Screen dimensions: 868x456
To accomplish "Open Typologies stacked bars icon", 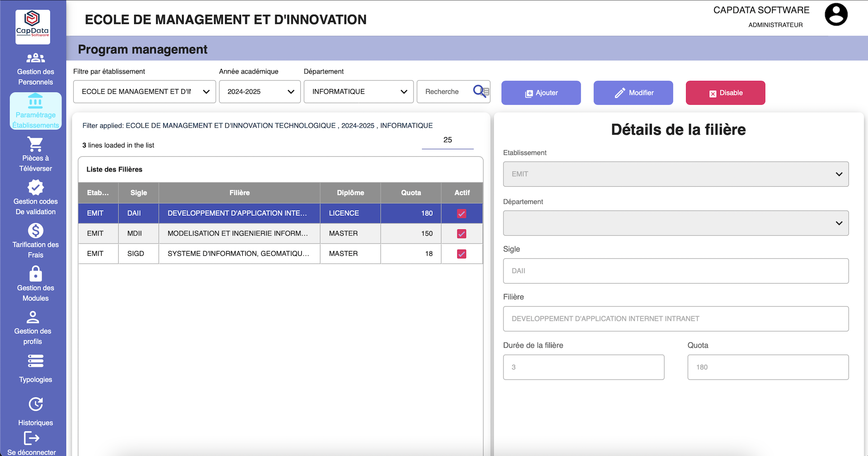I will [x=36, y=361].
